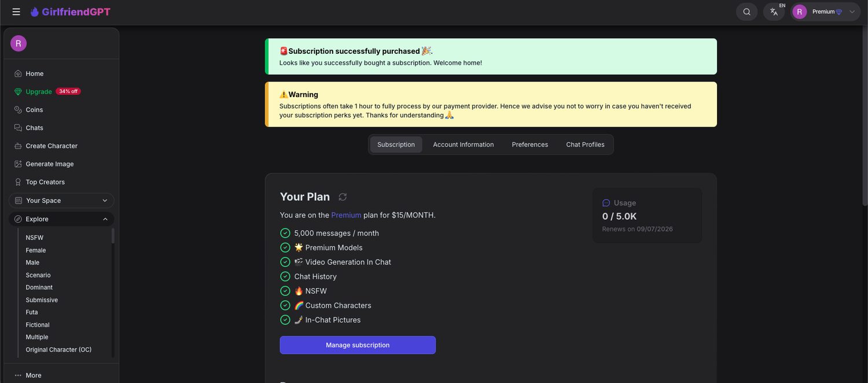
Task: Select the Scenario explore category
Action: (x=38, y=275)
